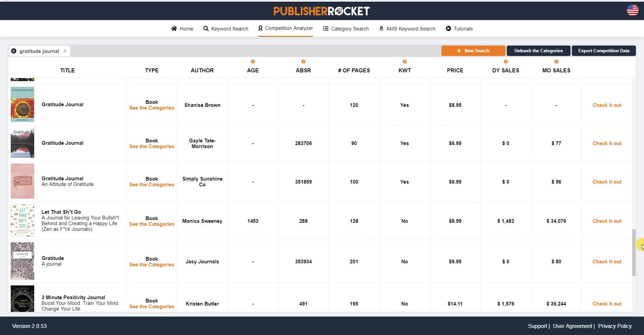Remove the gratitude journal search tab
This screenshot has height=335, width=644.
coord(65,51)
